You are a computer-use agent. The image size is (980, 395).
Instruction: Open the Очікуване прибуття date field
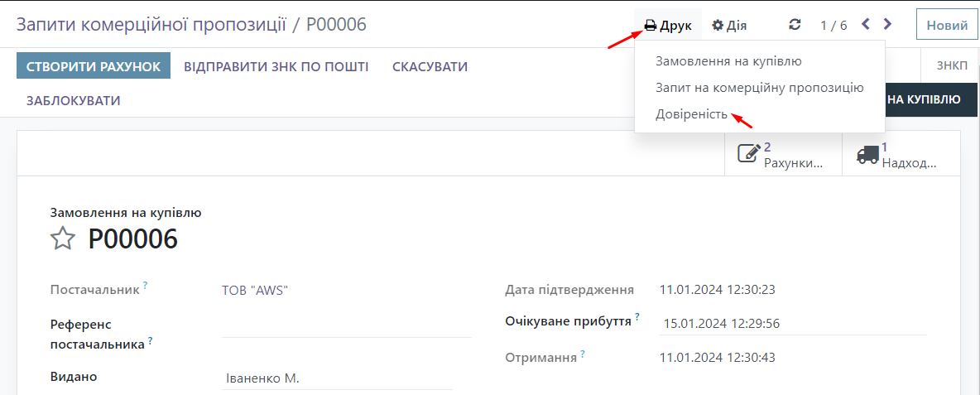720,323
